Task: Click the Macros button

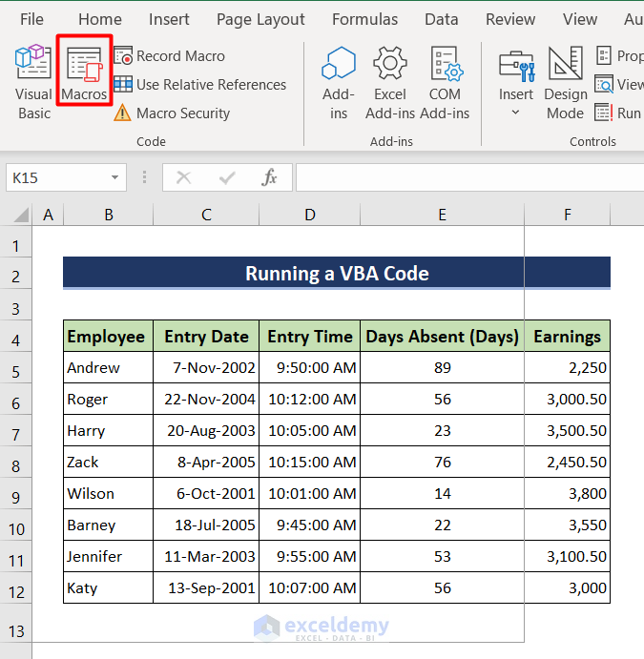Action: (x=84, y=72)
